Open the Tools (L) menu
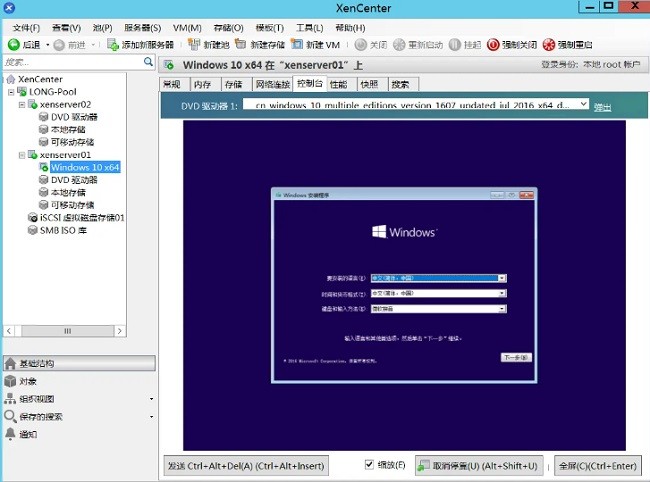 (x=310, y=28)
